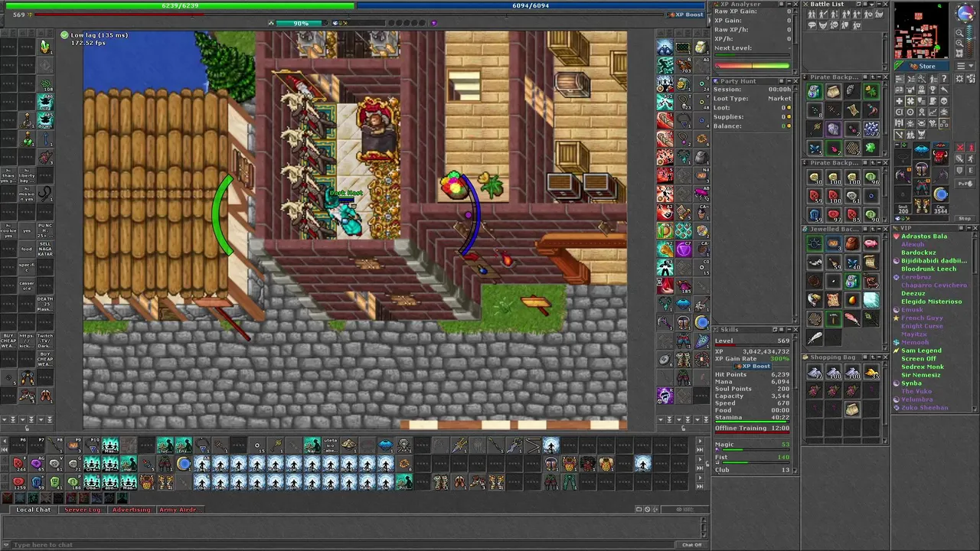Select the golden egg in Jewelled Backpack

(852, 300)
